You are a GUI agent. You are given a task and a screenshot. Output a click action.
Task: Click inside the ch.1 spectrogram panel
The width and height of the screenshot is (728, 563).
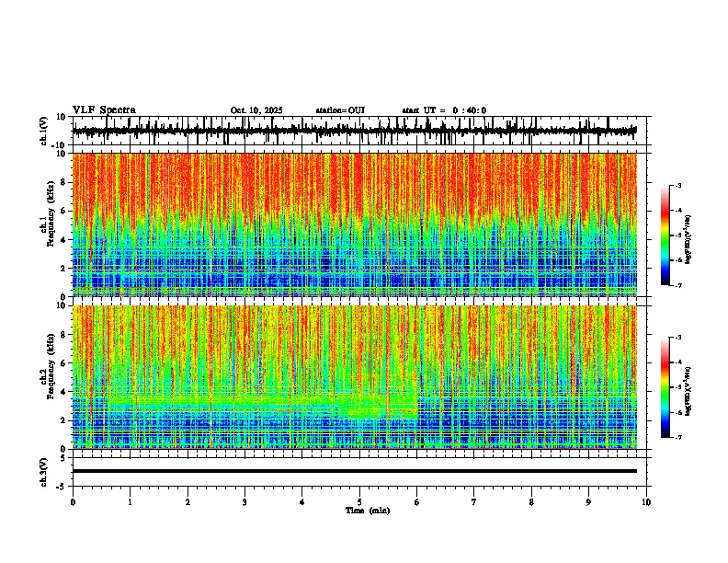point(354,224)
